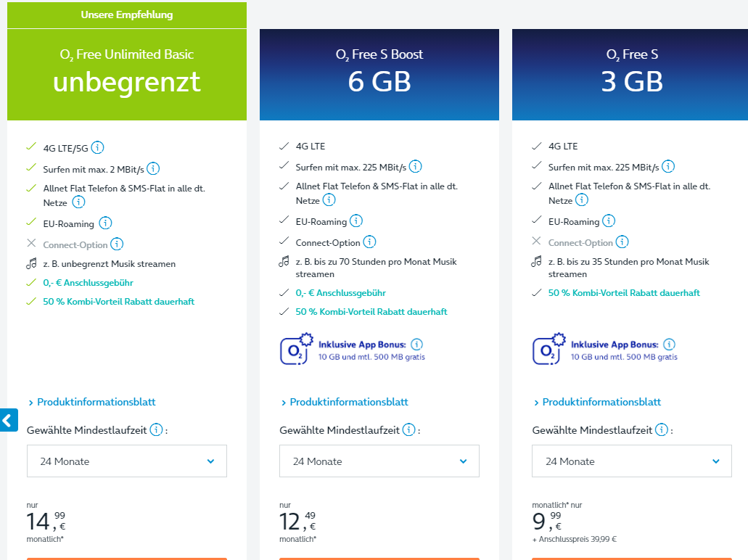Click the O2 app icon in Free S Boost
This screenshot has width=748, height=560.
pyautogui.click(x=296, y=349)
